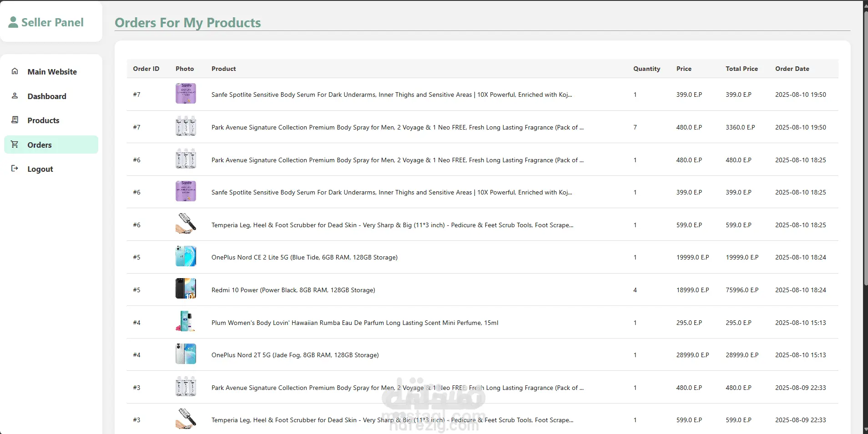Screen dimensions: 868x434
Task: Click the OnePlus Nord 2T 5G photo
Action: pyautogui.click(x=186, y=354)
